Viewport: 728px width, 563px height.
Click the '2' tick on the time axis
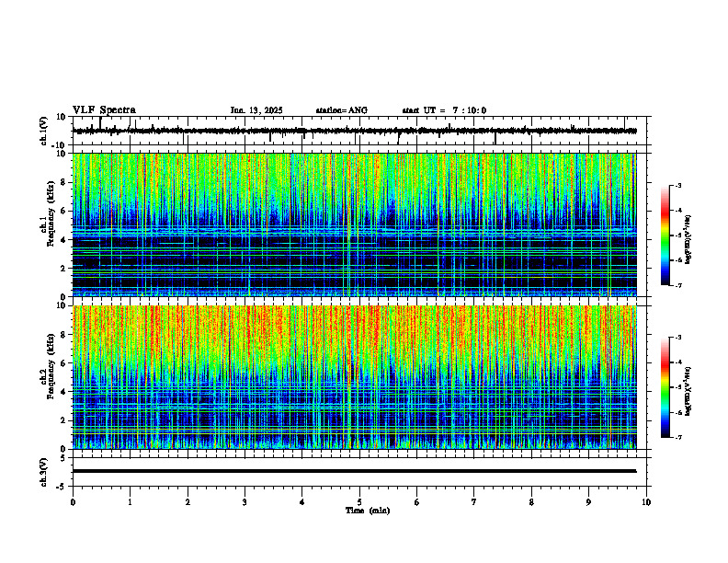(x=188, y=502)
